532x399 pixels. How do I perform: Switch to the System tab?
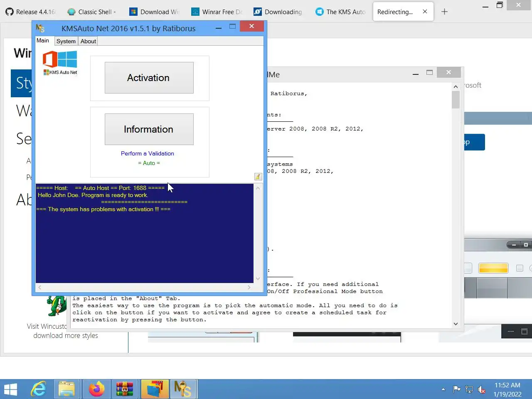click(x=66, y=41)
